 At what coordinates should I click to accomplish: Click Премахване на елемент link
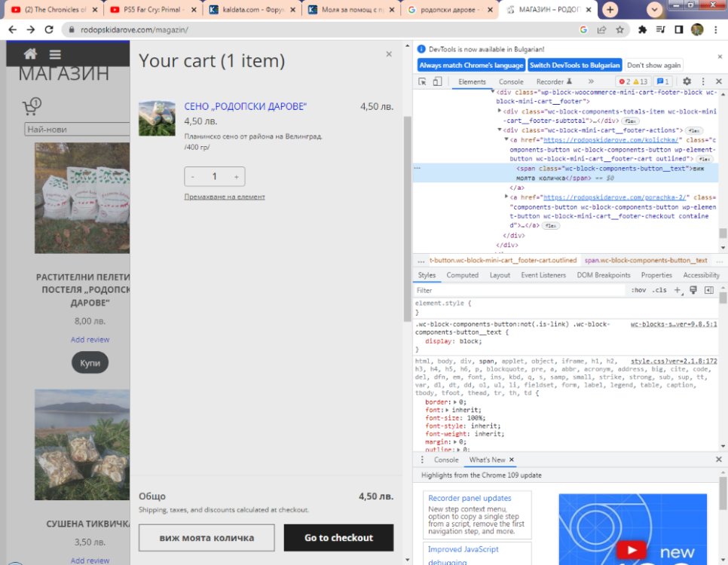[x=225, y=197]
